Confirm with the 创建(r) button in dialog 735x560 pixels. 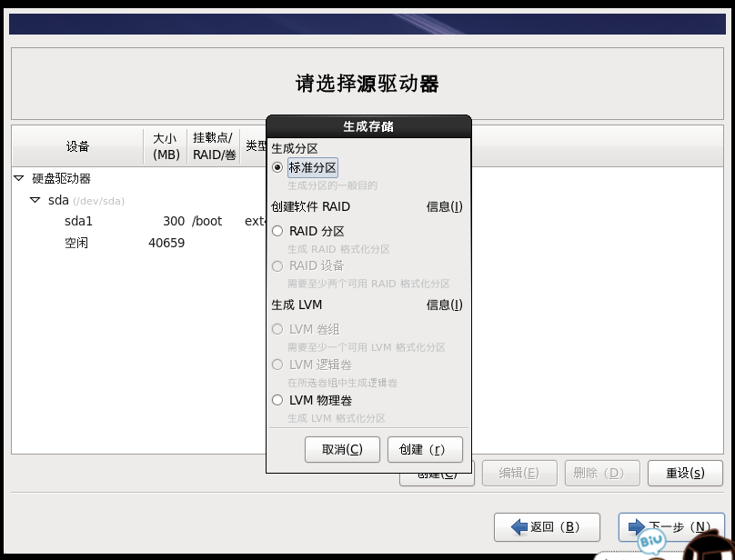pyautogui.click(x=425, y=449)
